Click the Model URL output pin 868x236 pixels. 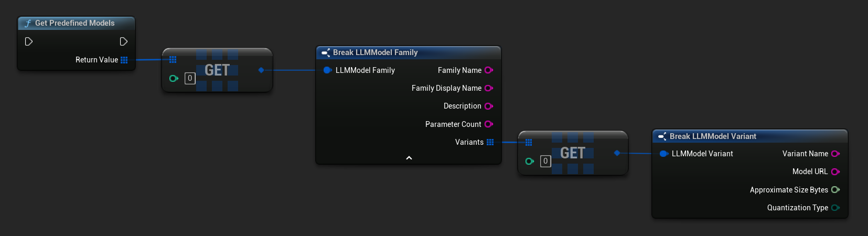(x=835, y=171)
